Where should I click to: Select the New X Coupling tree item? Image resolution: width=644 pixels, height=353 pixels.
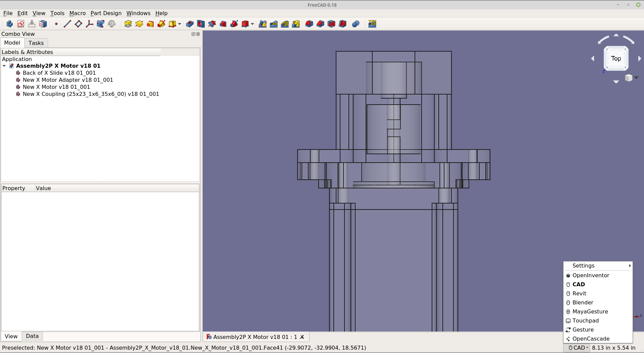tap(91, 94)
